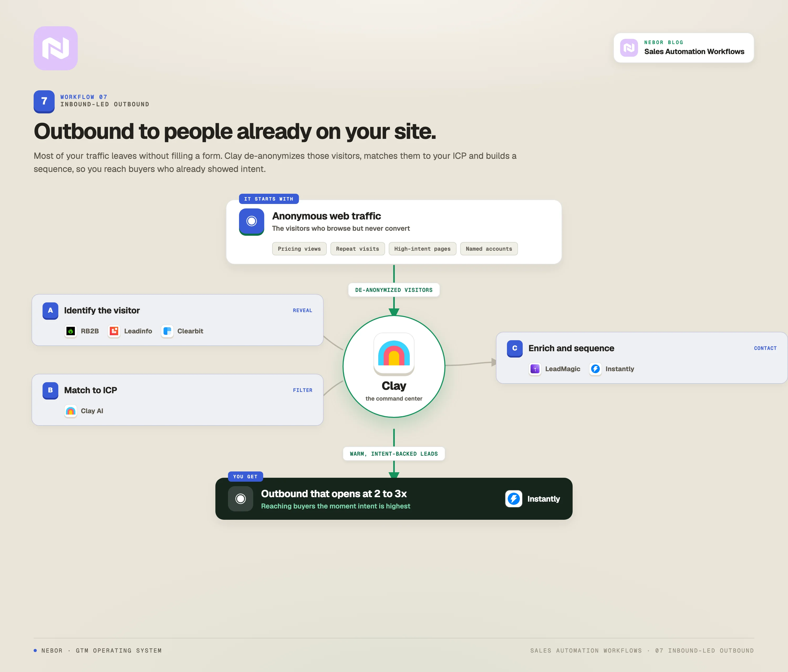Click the NEBOR BLOG label
Image resolution: width=788 pixels, height=672 pixels.
click(x=663, y=42)
